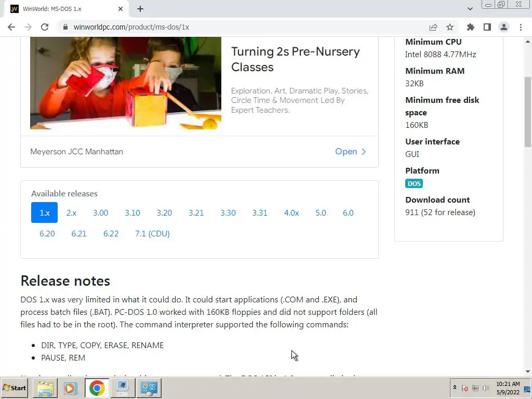The height and width of the screenshot is (399, 532).
Task: Click the scrollbar down arrow
Action: pos(528,371)
